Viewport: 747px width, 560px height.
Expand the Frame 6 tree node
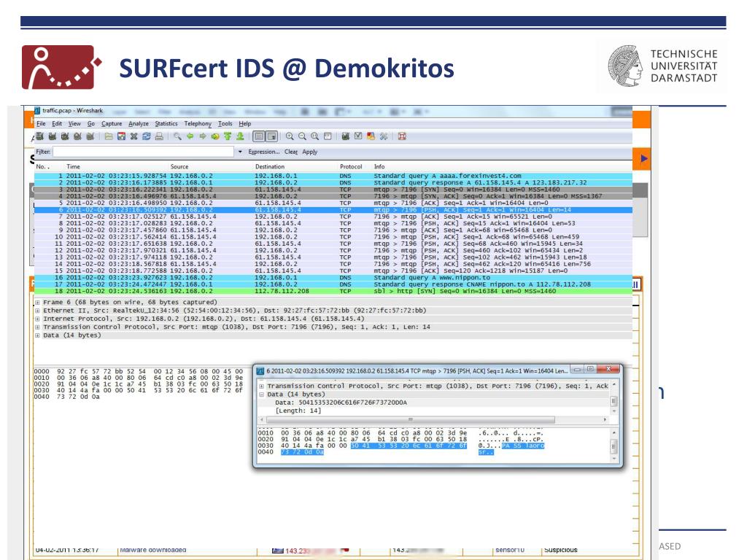pyautogui.click(x=38, y=303)
